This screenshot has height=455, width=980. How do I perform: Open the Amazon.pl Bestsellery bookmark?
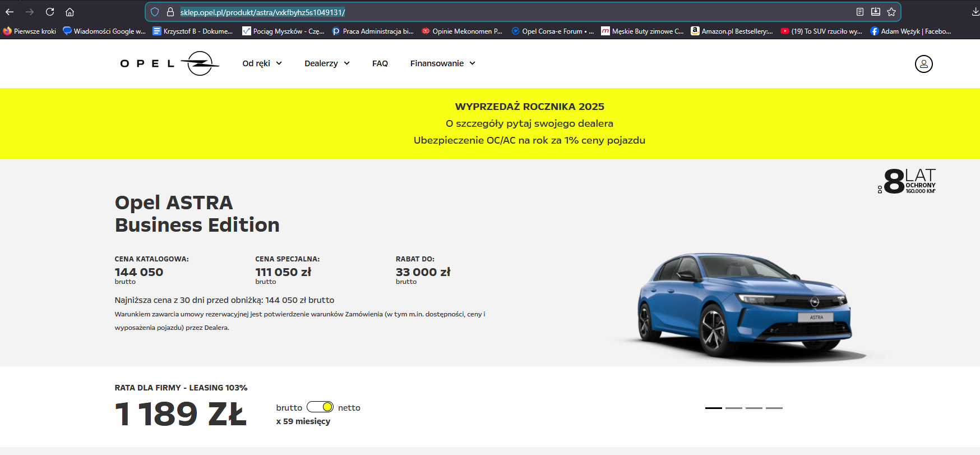click(732, 31)
